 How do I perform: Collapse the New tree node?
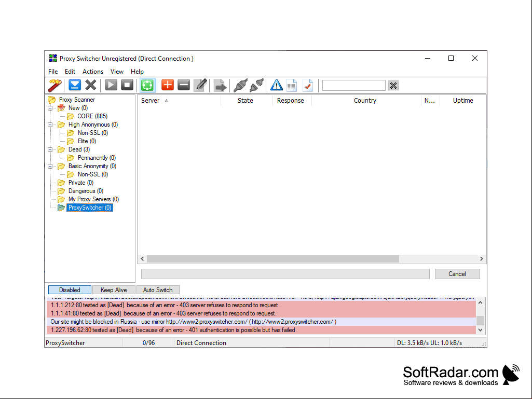point(50,108)
